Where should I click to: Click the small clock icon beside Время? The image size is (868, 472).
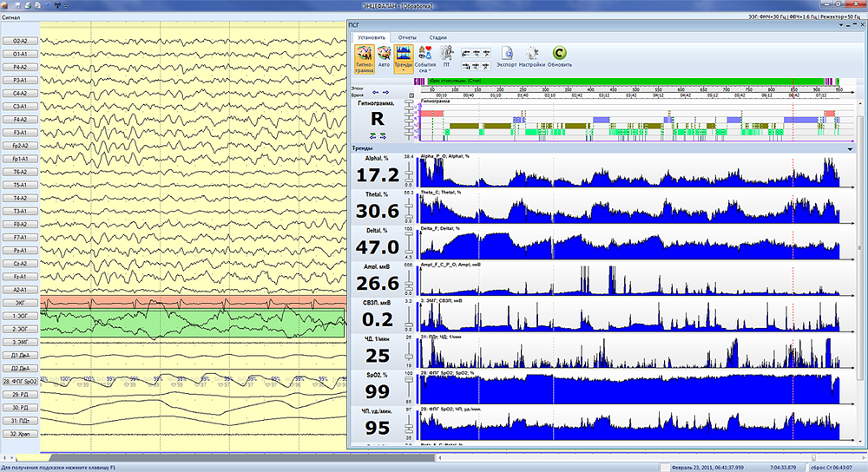point(411,95)
